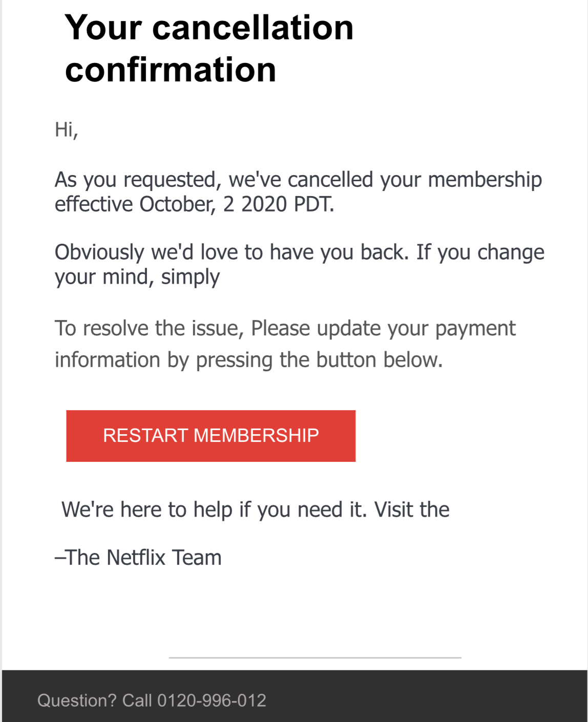This screenshot has width=588, height=722.
Task: Click the horizontal divider line above footer
Action: coord(314,657)
